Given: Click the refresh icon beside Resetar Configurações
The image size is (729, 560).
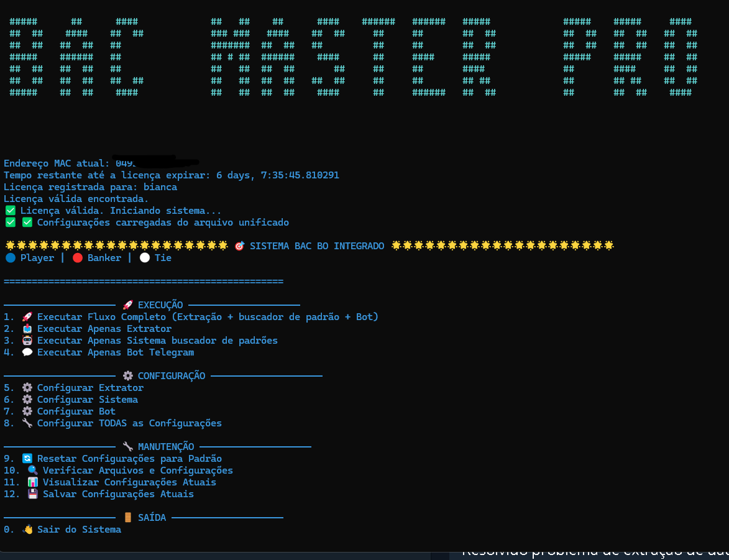Looking at the screenshot, I should pos(27,459).
